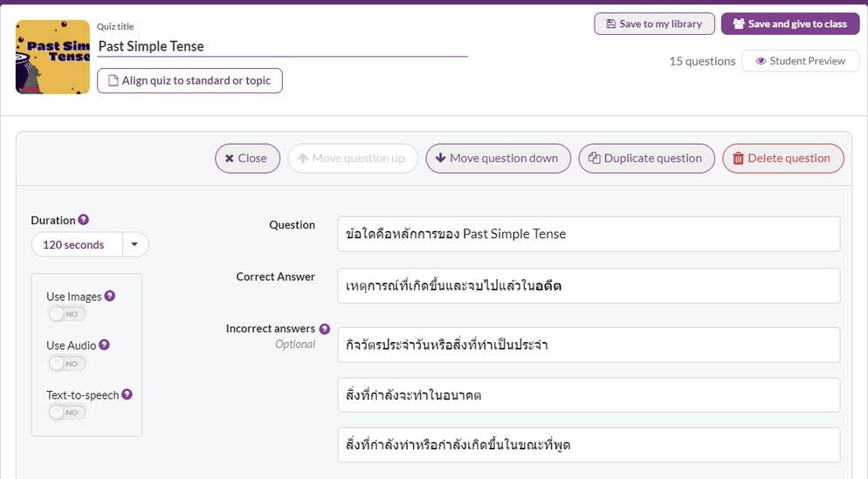Open the Duration dropdown arrow

(x=134, y=244)
